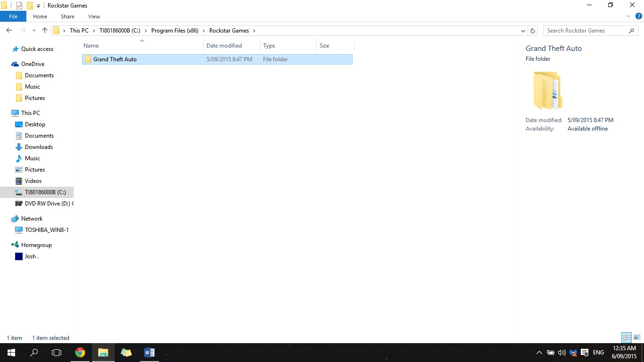Viewport: 644px width, 362px height.
Task: Switch to Details view using status bar icon
Action: pyautogui.click(x=627, y=337)
